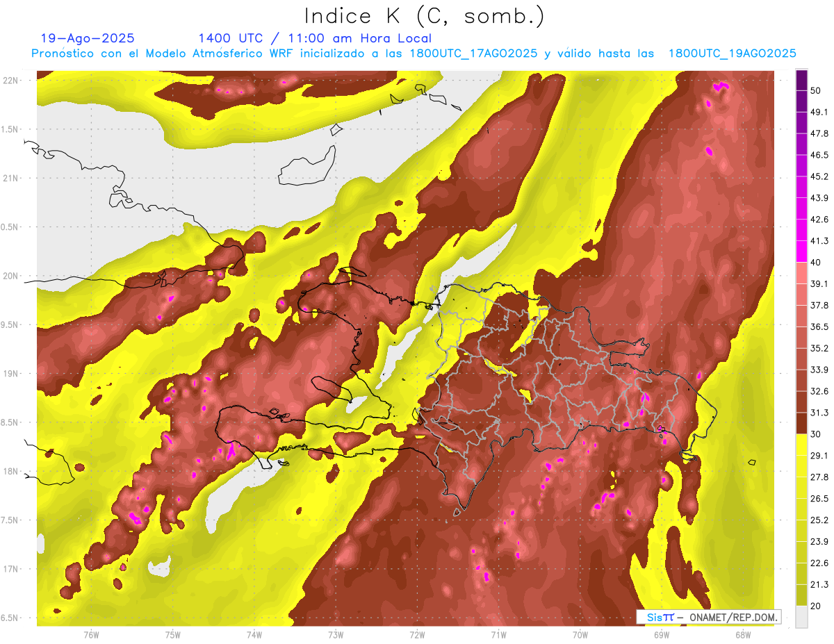834x644 pixels.
Task: Click the latitude label '22N'
Action: click(11, 81)
